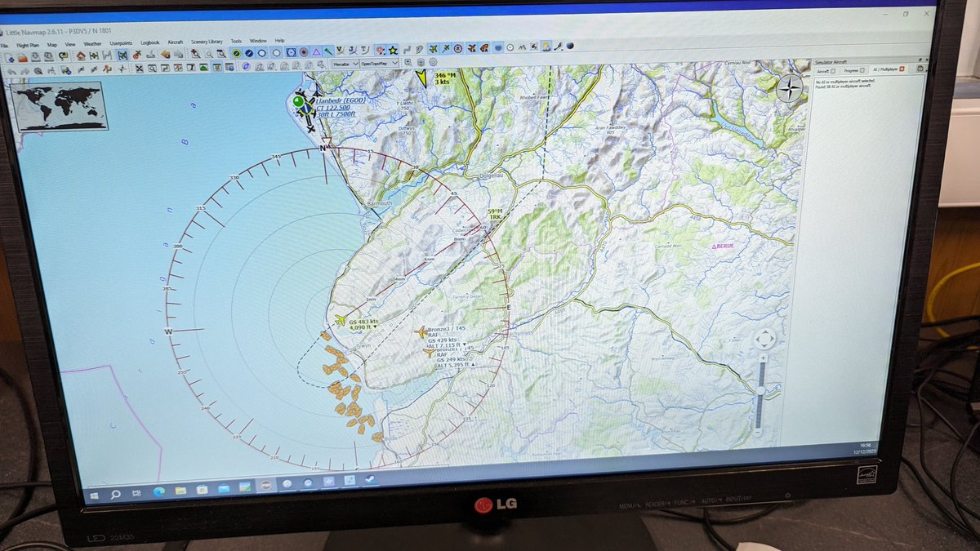This screenshot has width=980, height=551.
Task: Select the AI / Multiplayer tab
Action: (x=889, y=69)
